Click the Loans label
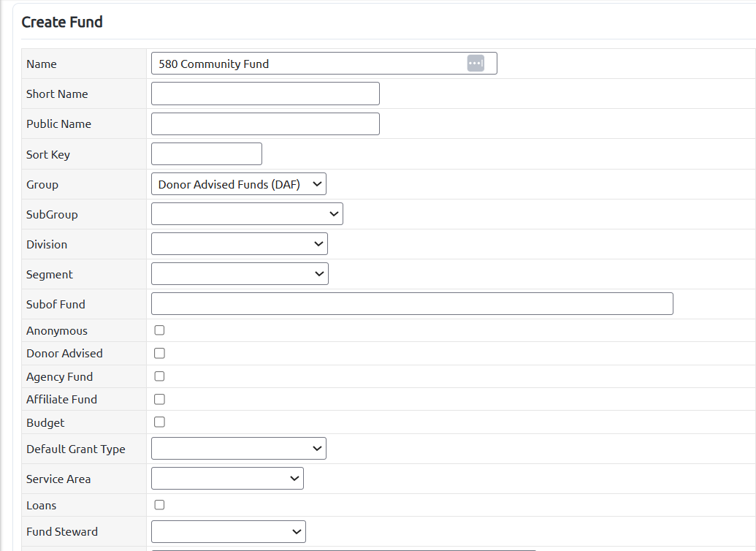This screenshot has width=756, height=551. 42,506
